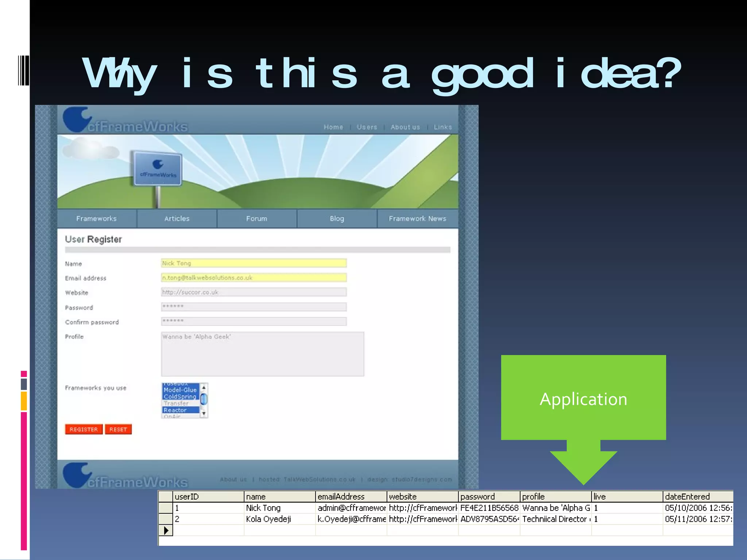Deselect the Reactor framework option

(175, 410)
